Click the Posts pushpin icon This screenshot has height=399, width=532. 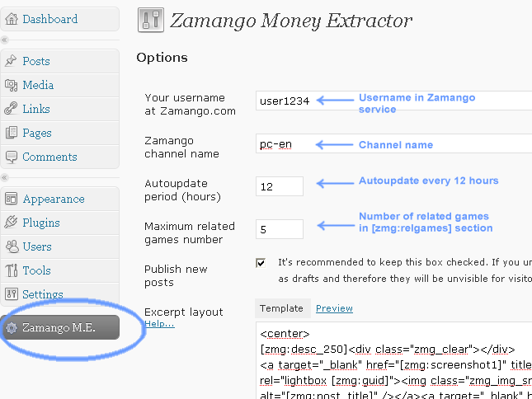(x=11, y=61)
